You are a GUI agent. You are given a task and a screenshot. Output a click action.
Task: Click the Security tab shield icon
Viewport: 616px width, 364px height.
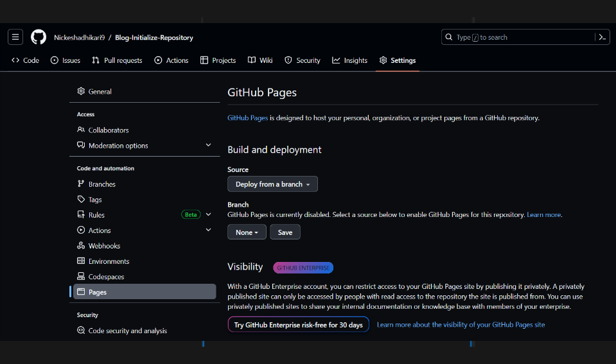[288, 60]
